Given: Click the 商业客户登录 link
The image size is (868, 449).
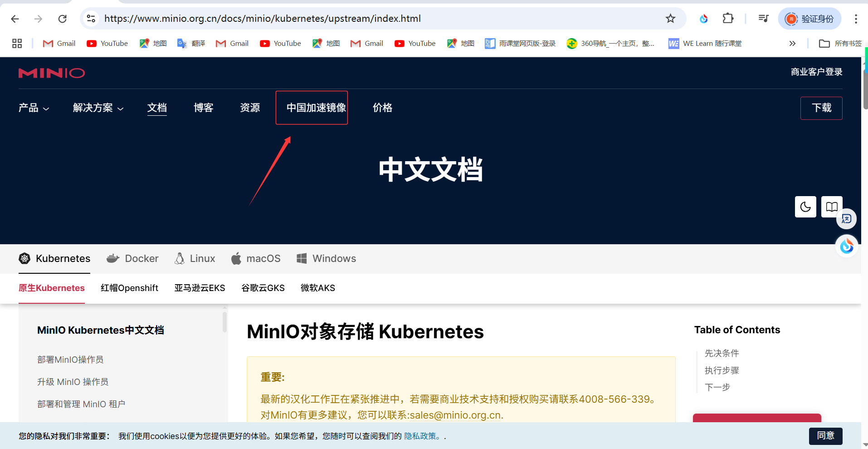Looking at the screenshot, I should 816,72.
